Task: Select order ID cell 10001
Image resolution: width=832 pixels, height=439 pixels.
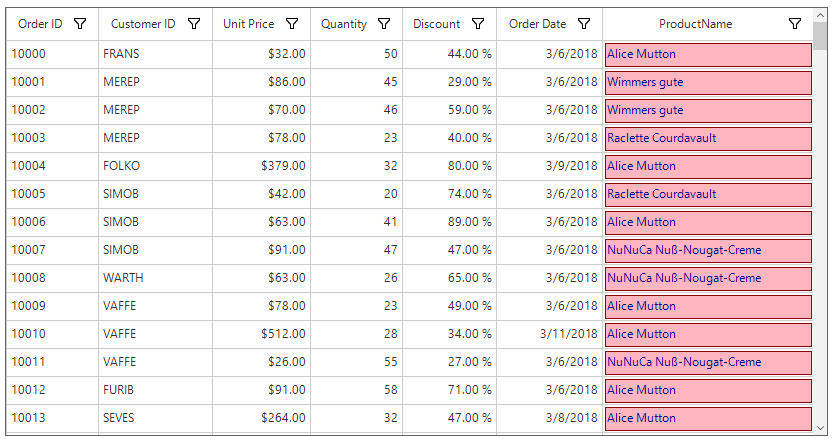Action: [x=52, y=82]
